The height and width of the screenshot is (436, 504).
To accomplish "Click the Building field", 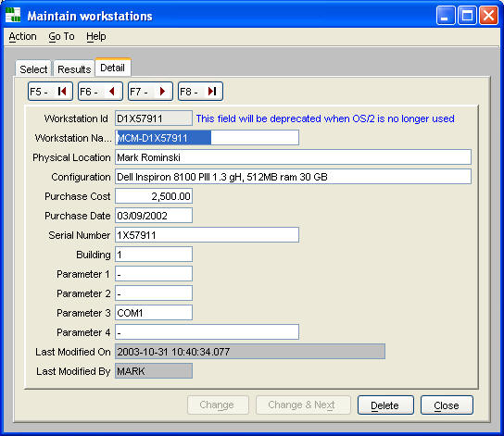I will 154,255.
